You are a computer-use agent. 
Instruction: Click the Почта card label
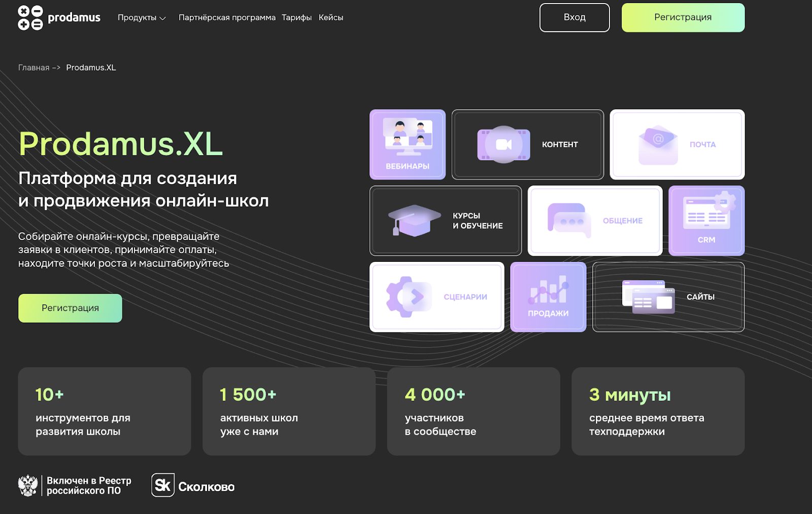pyautogui.click(x=702, y=145)
